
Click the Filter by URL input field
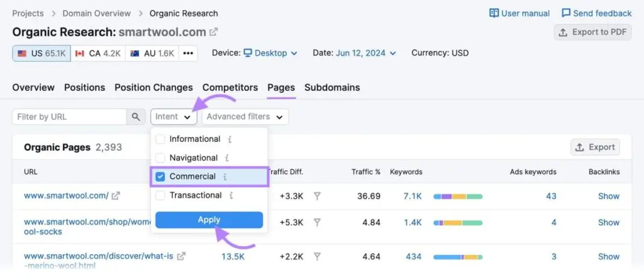(x=69, y=117)
